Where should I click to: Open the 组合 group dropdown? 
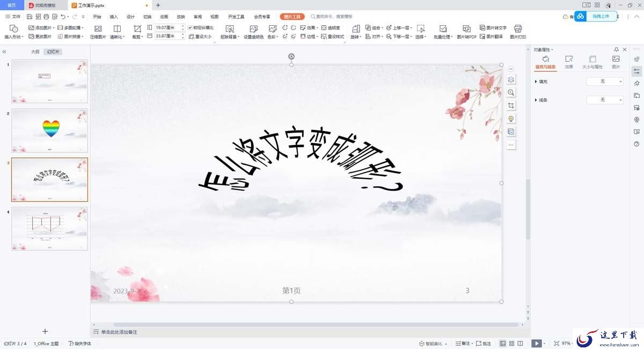374,27
